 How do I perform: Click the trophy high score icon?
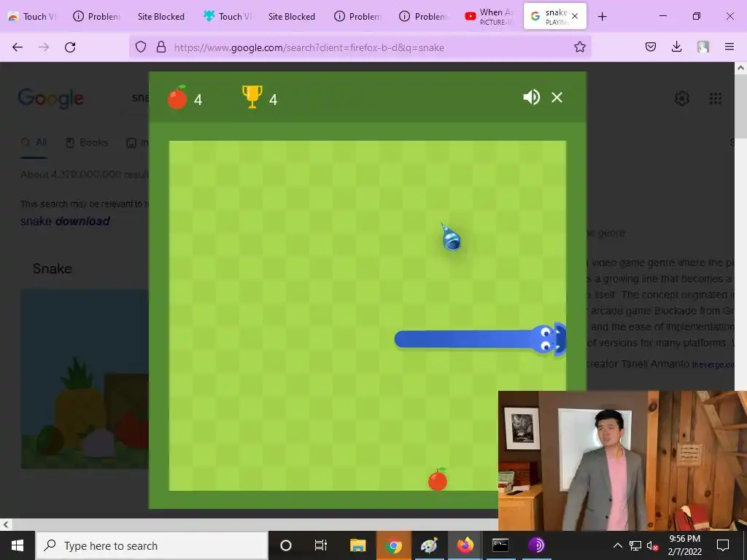coord(252,97)
